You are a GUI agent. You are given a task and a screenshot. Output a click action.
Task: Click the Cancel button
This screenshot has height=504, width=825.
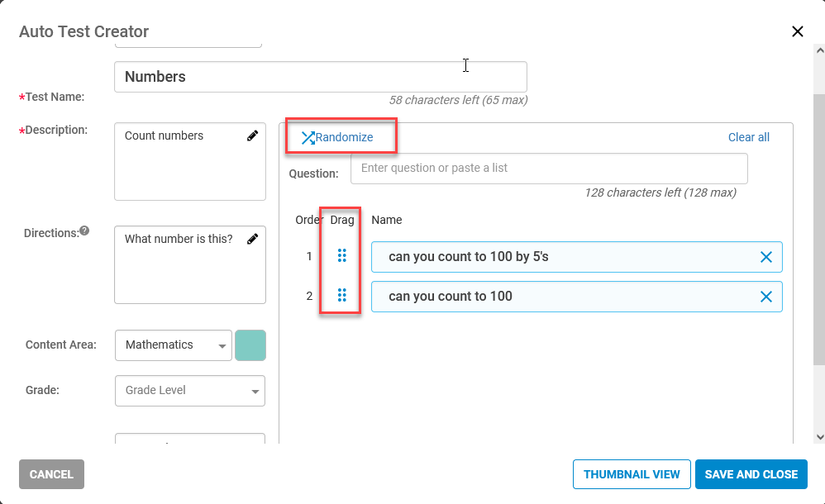click(x=51, y=474)
